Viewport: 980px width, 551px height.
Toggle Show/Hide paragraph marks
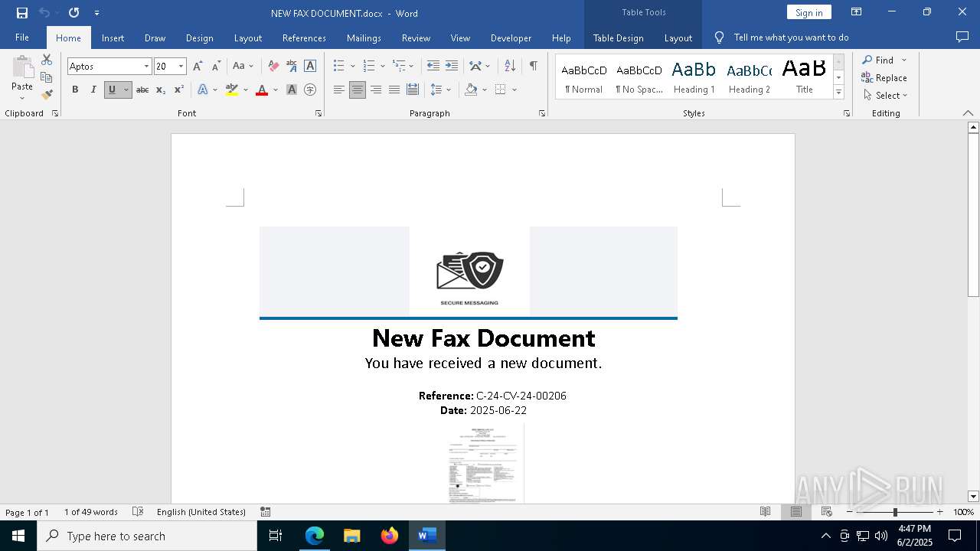(x=533, y=66)
